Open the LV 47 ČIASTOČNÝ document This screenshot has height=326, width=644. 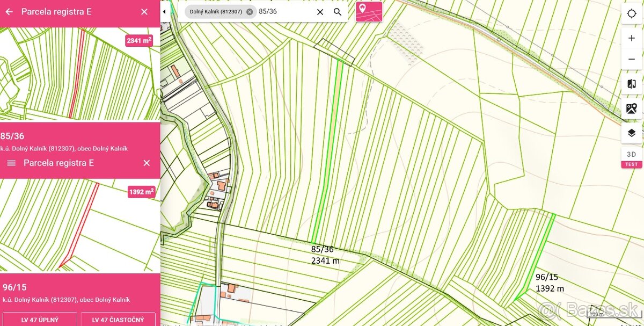pos(118,320)
